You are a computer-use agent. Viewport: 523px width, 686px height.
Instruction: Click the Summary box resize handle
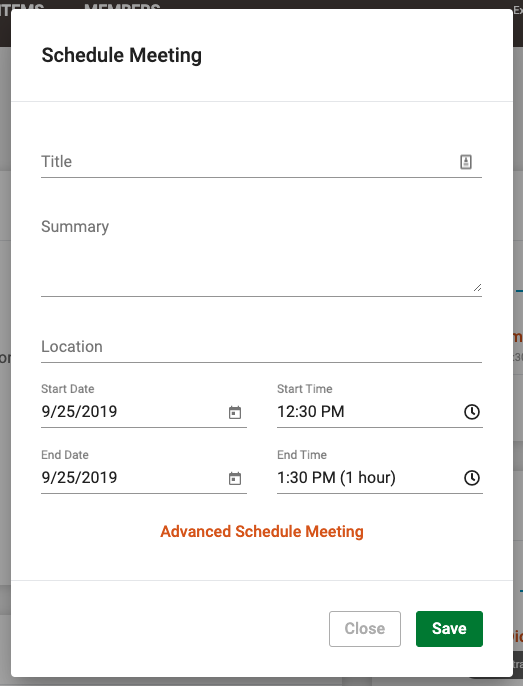click(477, 287)
